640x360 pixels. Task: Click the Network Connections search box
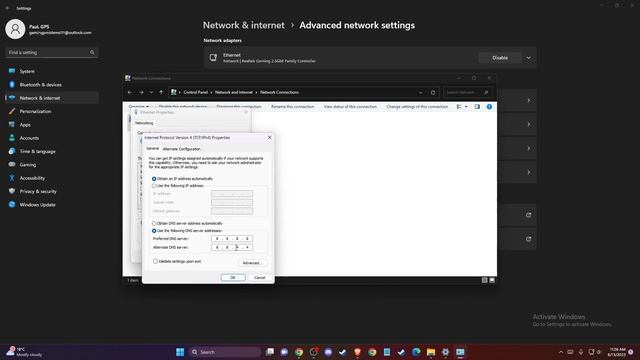pos(467,93)
